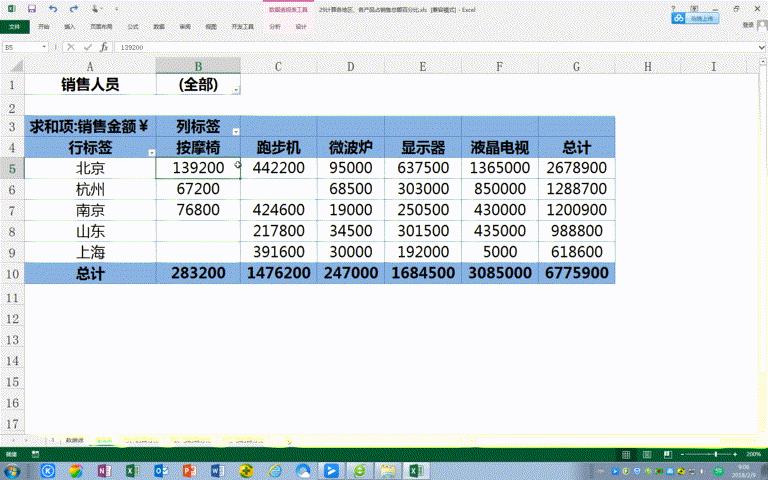768x480 pixels.
Task: Open the 数据源 sheet tab
Action: point(74,440)
